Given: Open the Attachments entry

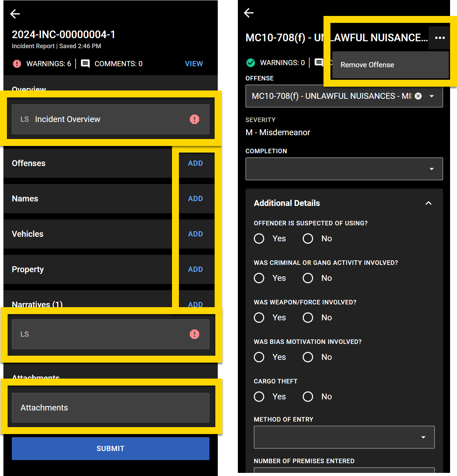Looking at the screenshot, I should [110, 408].
